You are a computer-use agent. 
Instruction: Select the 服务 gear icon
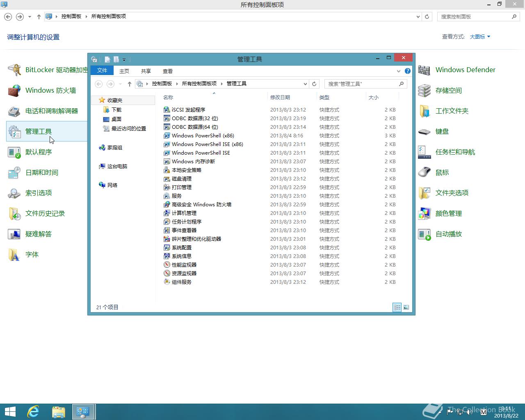click(x=167, y=196)
